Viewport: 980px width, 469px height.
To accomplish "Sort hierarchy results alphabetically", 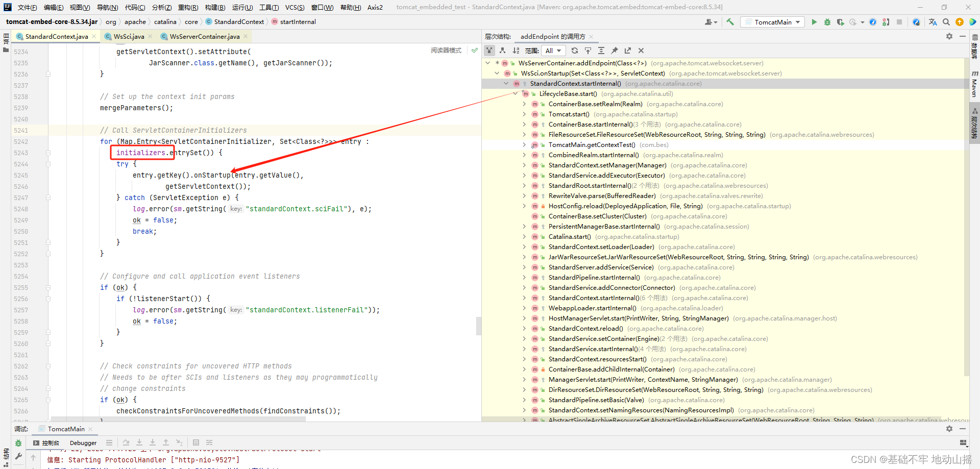I will (516, 51).
